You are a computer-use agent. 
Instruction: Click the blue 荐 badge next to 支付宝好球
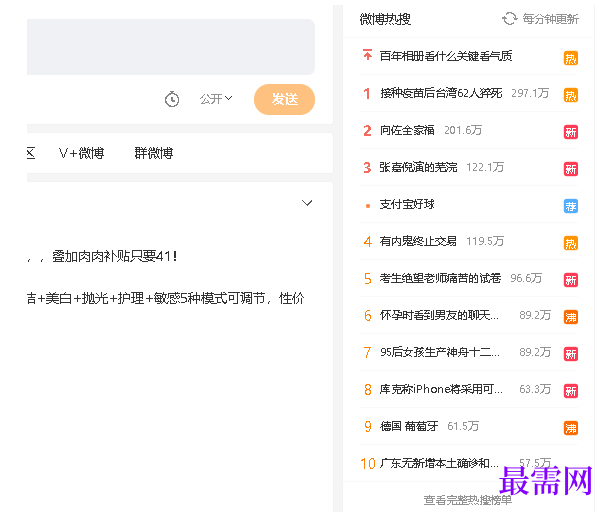tap(570, 206)
